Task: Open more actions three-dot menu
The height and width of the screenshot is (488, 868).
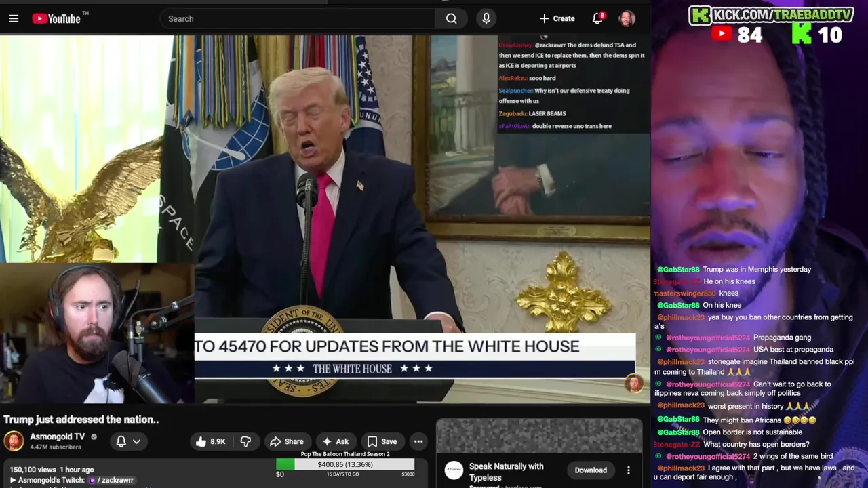Action: click(x=418, y=441)
